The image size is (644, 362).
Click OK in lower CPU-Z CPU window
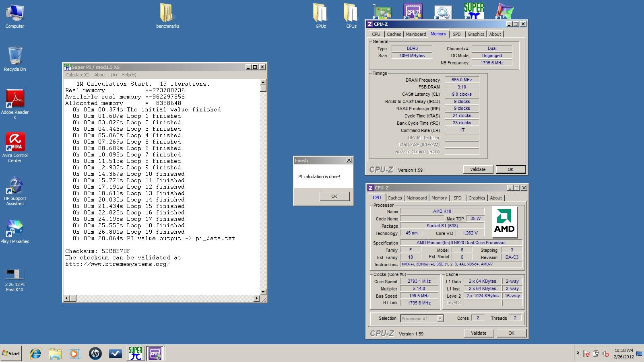click(x=511, y=333)
